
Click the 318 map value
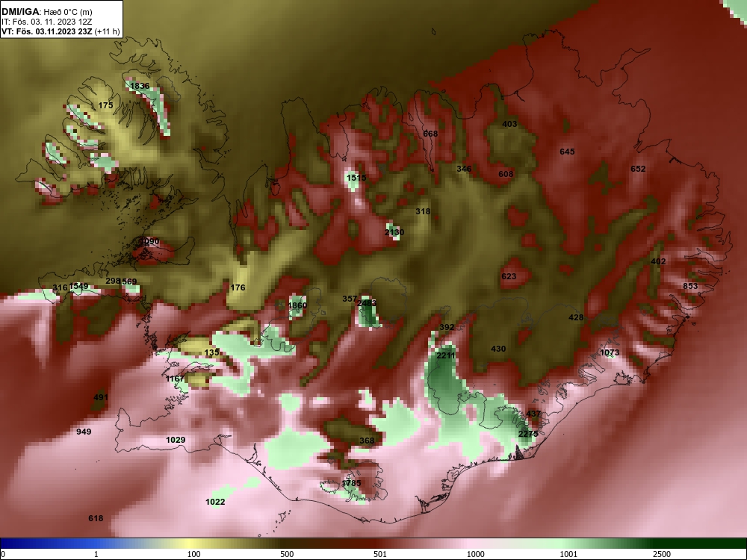pos(423,211)
